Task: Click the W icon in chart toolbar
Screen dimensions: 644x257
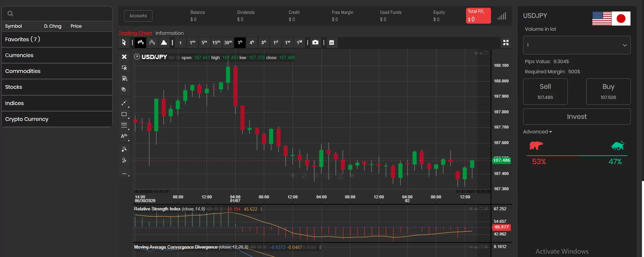Action: click(x=332, y=43)
